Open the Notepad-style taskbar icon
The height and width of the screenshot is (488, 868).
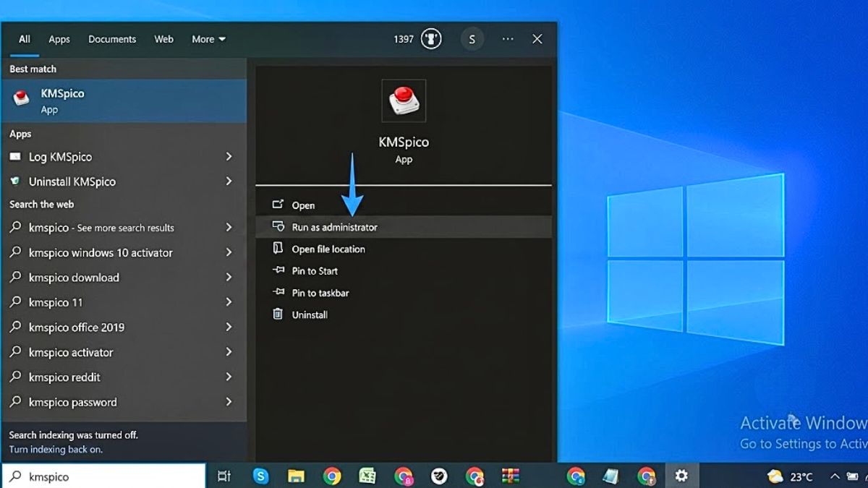[x=611, y=476]
